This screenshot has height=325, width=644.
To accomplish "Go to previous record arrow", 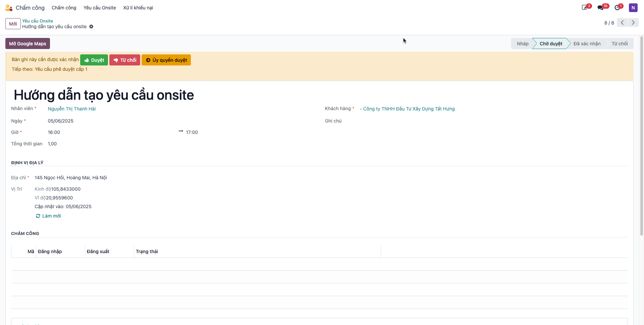I will click(x=622, y=22).
